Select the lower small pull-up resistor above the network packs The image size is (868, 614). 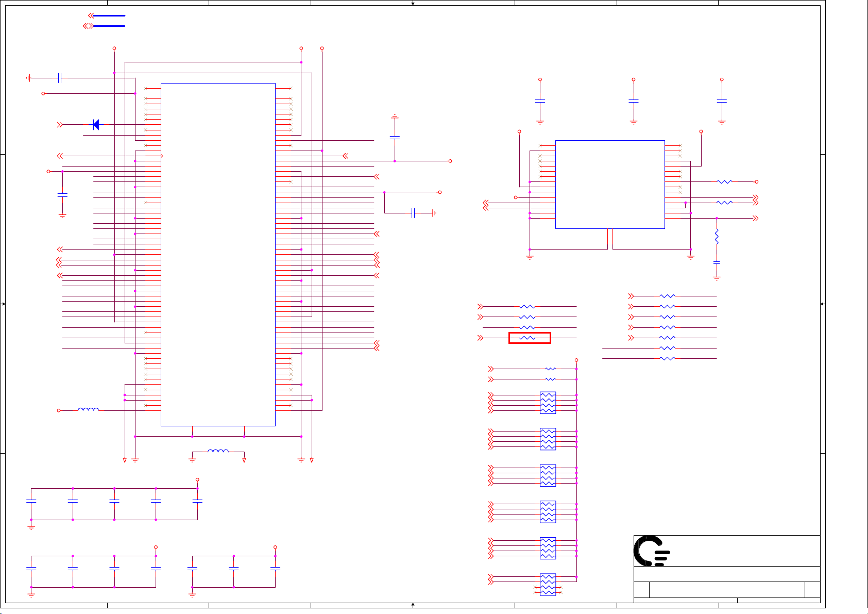[551, 379]
